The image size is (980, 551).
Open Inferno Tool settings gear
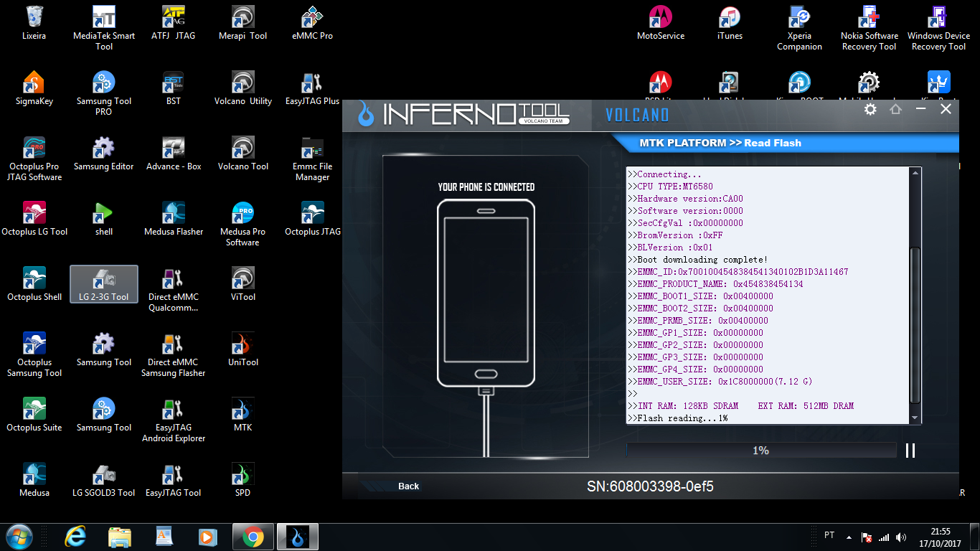pyautogui.click(x=870, y=109)
